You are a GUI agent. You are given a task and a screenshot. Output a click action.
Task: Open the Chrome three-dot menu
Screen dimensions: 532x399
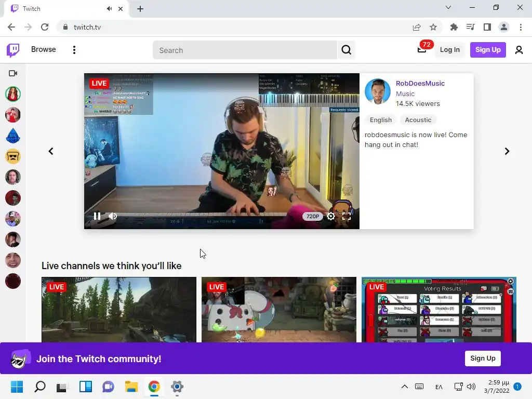click(521, 27)
